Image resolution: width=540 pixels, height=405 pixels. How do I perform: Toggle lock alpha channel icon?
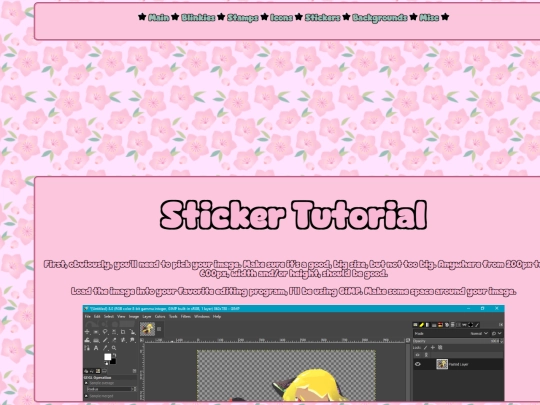(440, 347)
